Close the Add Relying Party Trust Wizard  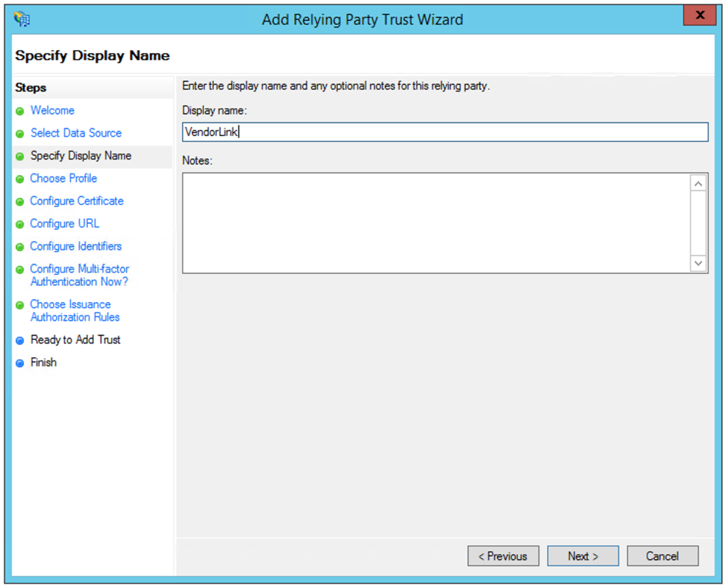pyautogui.click(x=700, y=16)
